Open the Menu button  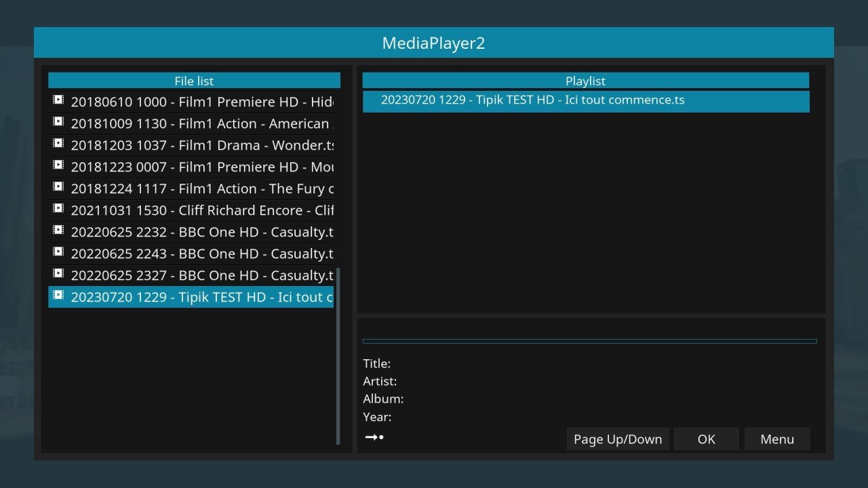pos(777,439)
